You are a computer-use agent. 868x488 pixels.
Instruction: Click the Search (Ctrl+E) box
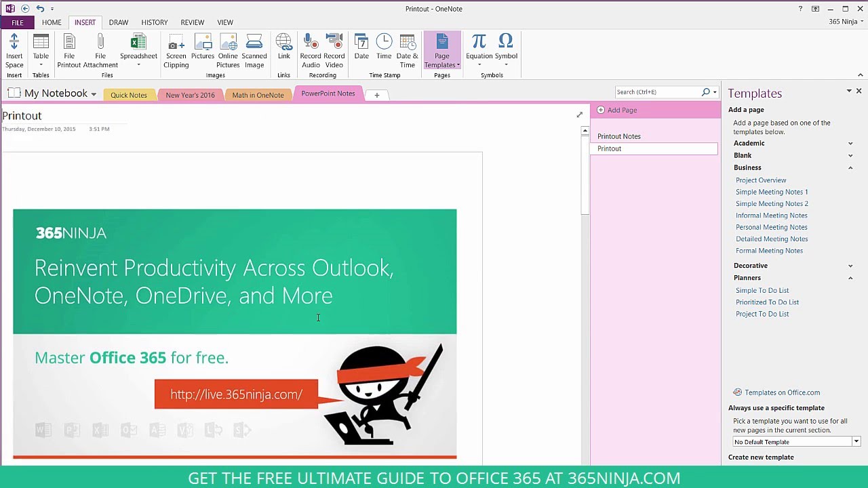click(656, 91)
